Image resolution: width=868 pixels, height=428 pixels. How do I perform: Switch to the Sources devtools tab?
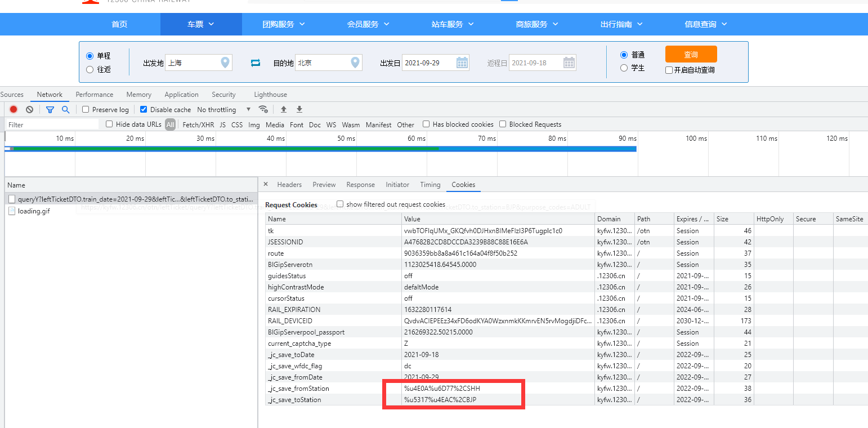point(12,95)
